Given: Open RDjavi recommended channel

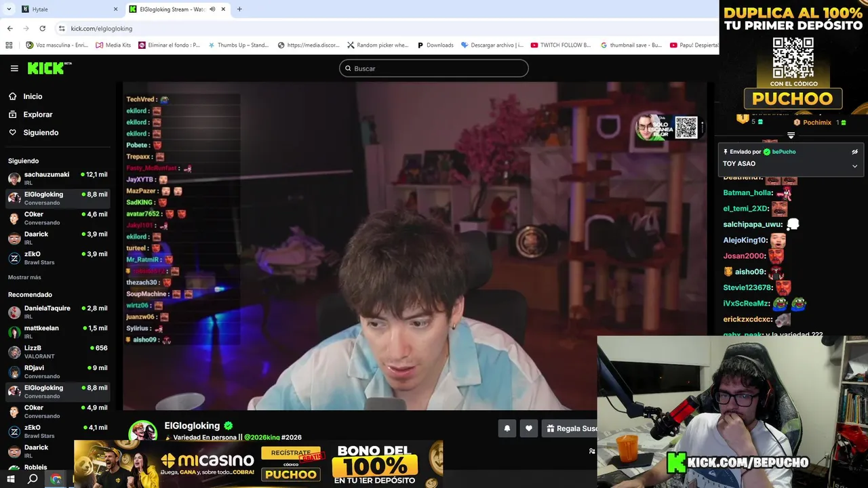Looking at the screenshot, I should click(x=58, y=371).
